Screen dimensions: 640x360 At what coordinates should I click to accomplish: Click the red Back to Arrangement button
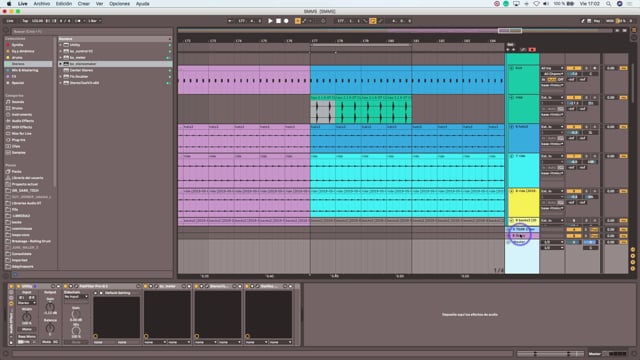[532, 49]
